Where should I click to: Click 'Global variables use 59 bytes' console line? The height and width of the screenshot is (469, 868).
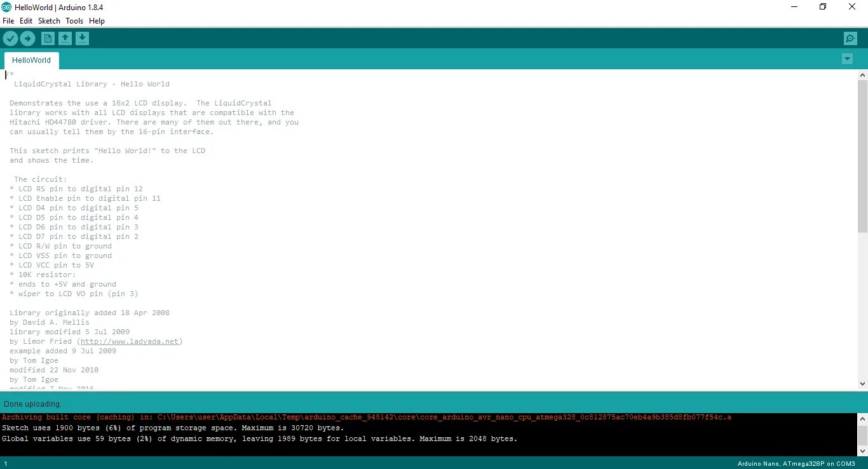point(260,438)
